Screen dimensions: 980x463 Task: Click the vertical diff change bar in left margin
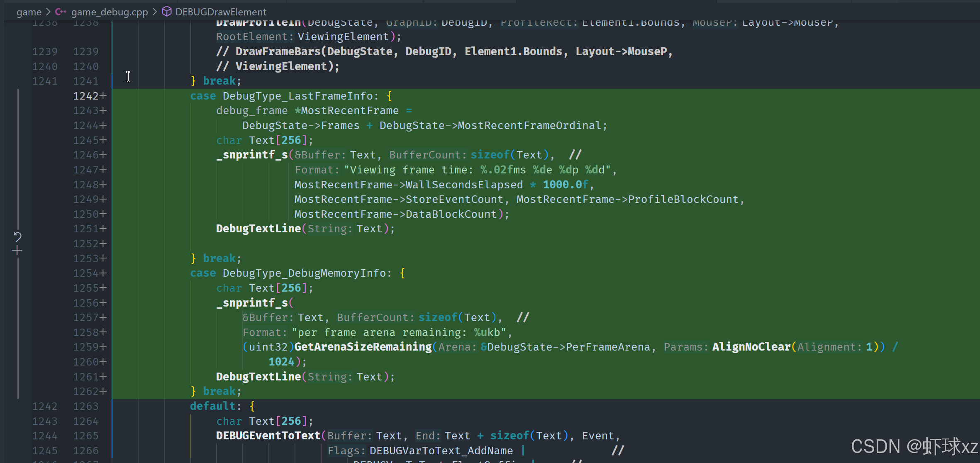pos(18,166)
